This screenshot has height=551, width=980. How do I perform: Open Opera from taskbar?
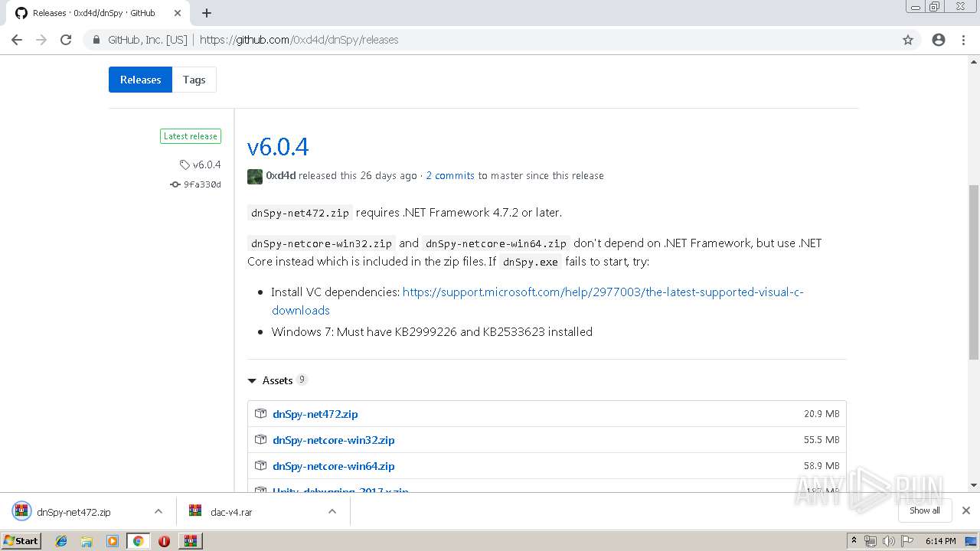click(164, 541)
